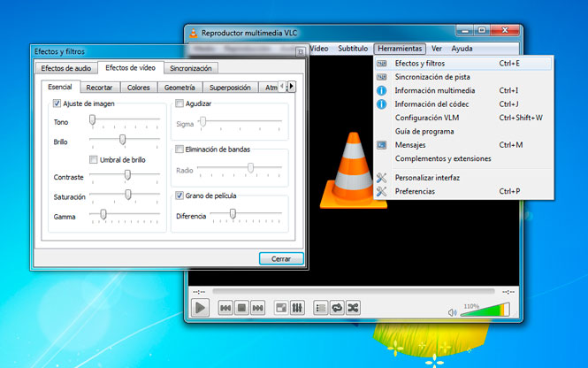This screenshot has height=368, width=588.
Task: Click the previous track button
Action: pos(225,308)
